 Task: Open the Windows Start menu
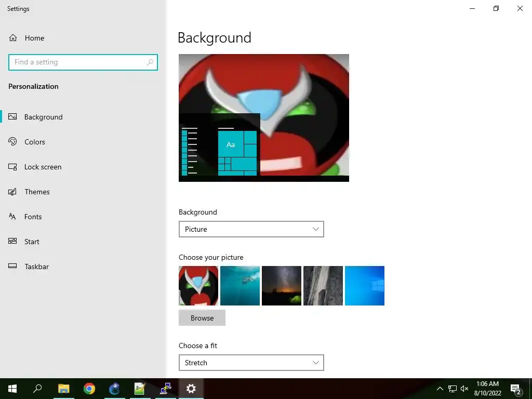[x=12, y=389]
